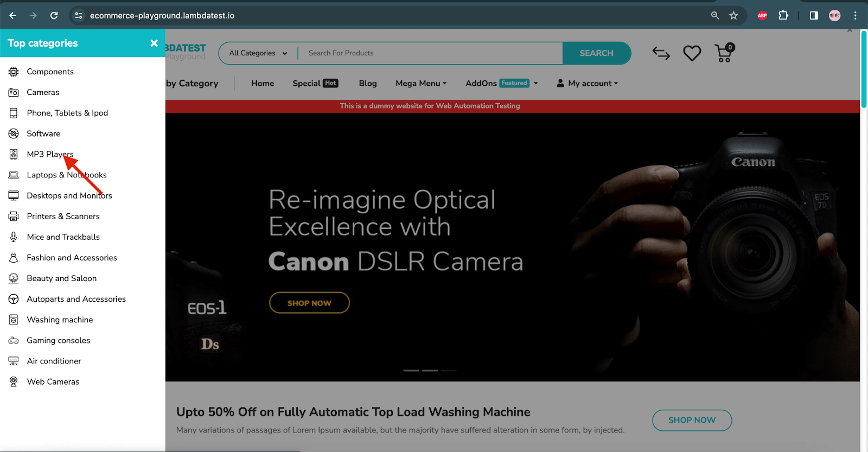
Task: Select MP3 Players category
Action: (50, 155)
